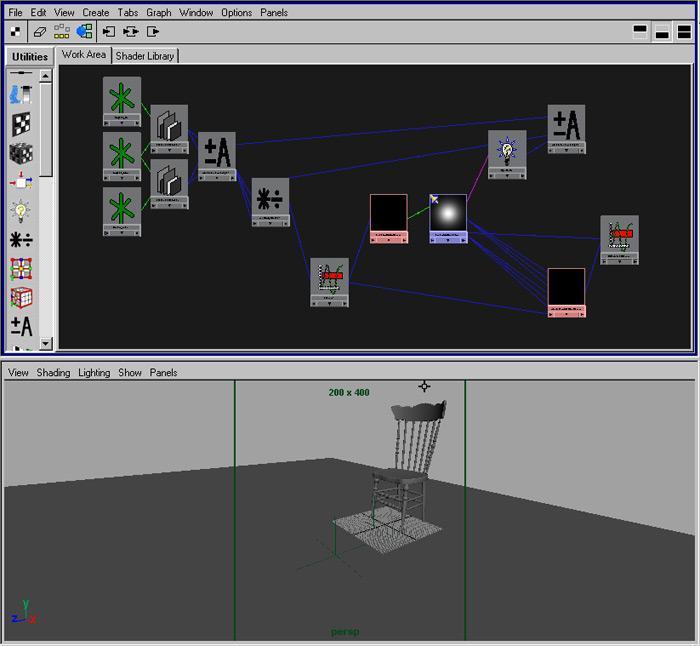Open the Tabs menu
Image resolution: width=700 pixels, height=646 pixels.
[128, 13]
